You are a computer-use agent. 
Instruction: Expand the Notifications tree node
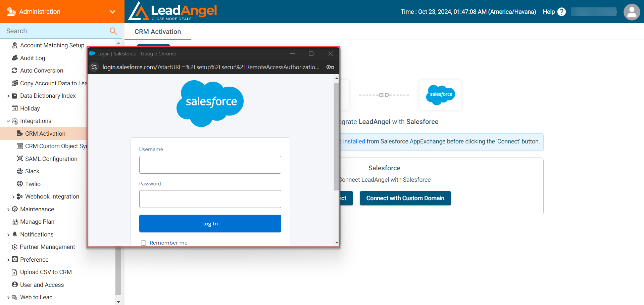(8, 234)
